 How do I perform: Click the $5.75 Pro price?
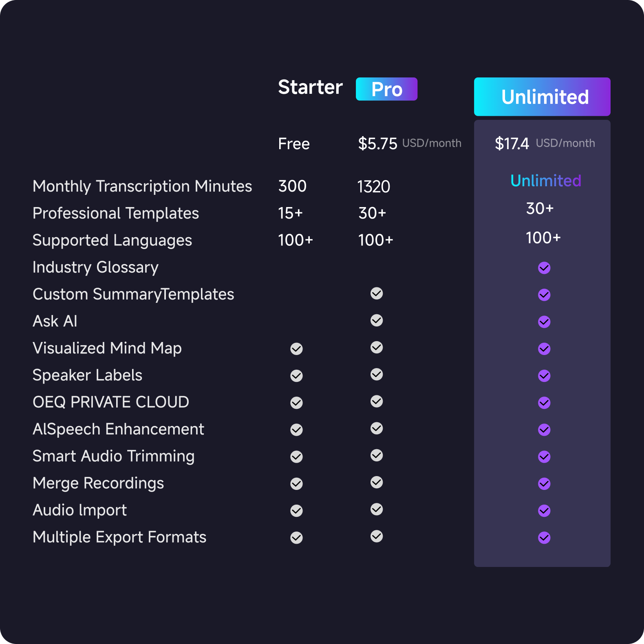(x=377, y=143)
